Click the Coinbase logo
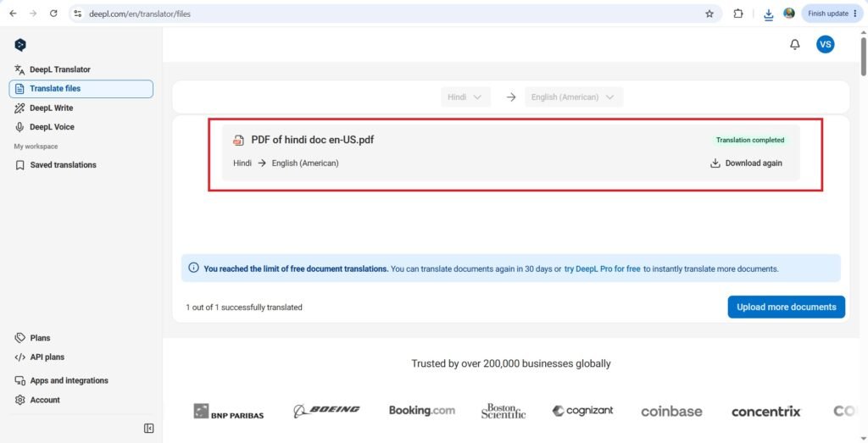 [671, 412]
